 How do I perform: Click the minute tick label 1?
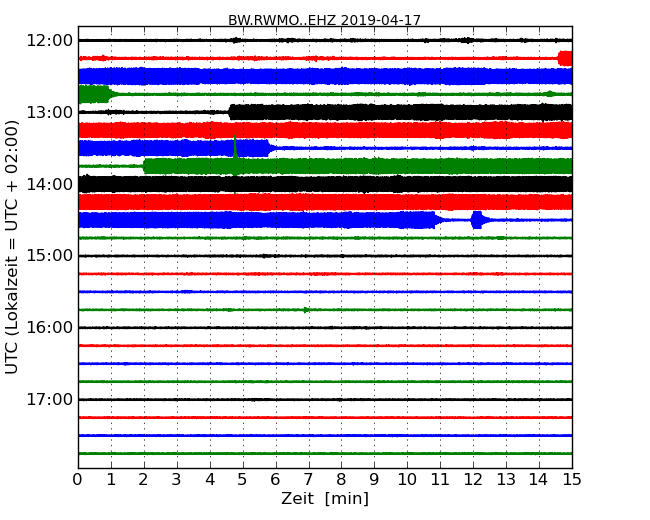click(111, 479)
